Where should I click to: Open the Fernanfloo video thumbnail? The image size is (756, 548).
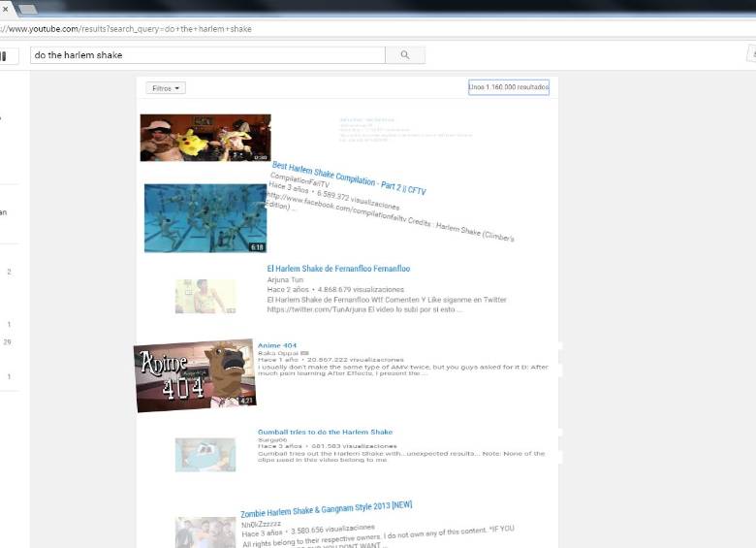pyautogui.click(x=205, y=296)
